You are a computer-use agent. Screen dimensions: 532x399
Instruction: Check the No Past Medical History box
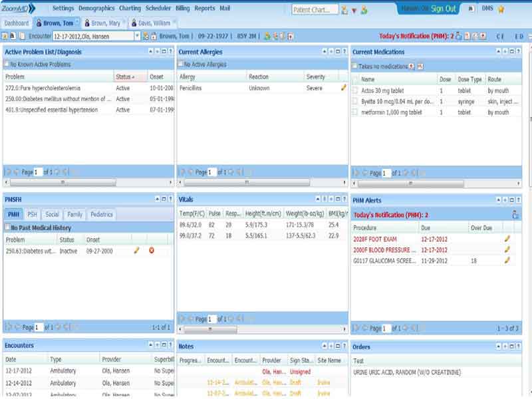click(x=7, y=227)
